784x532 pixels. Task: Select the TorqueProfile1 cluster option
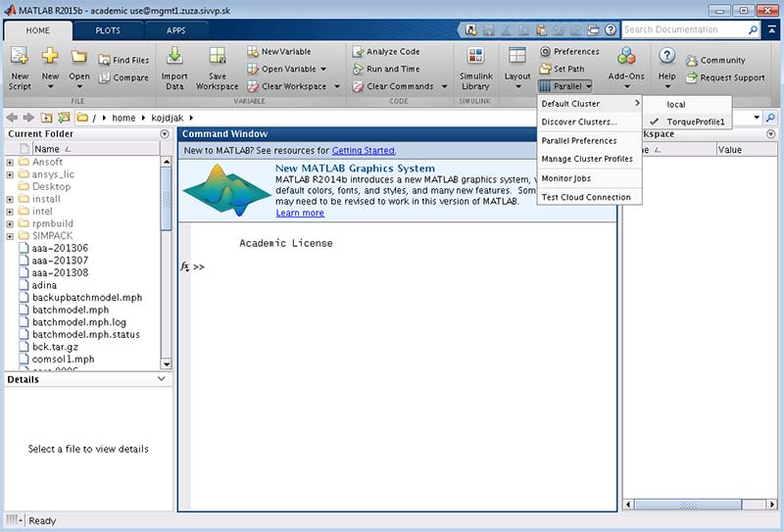click(695, 121)
